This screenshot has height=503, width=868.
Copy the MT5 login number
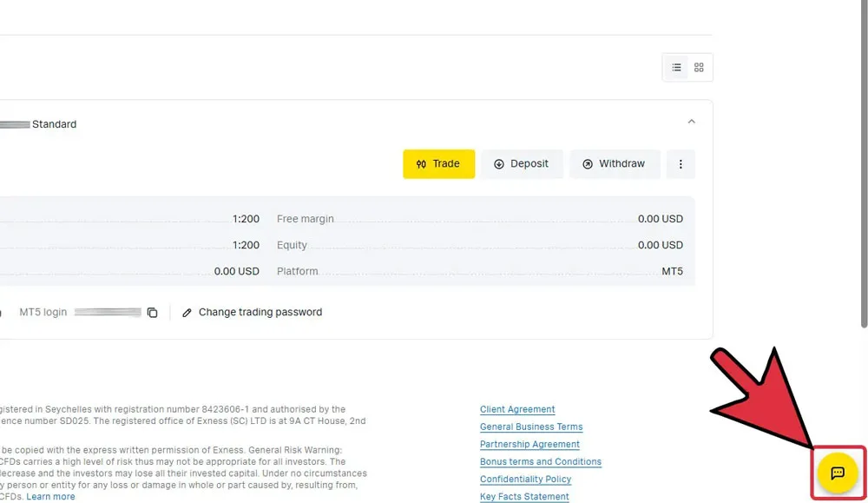[x=152, y=313]
